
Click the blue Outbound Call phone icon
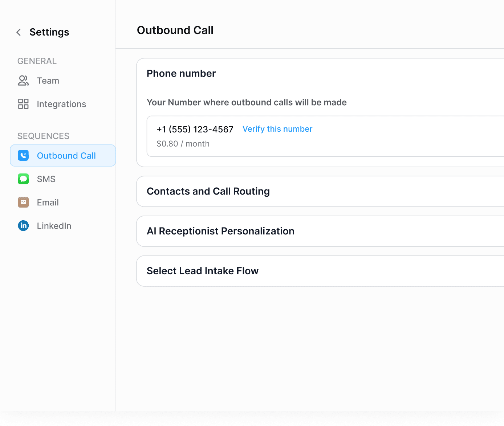(23, 156)
